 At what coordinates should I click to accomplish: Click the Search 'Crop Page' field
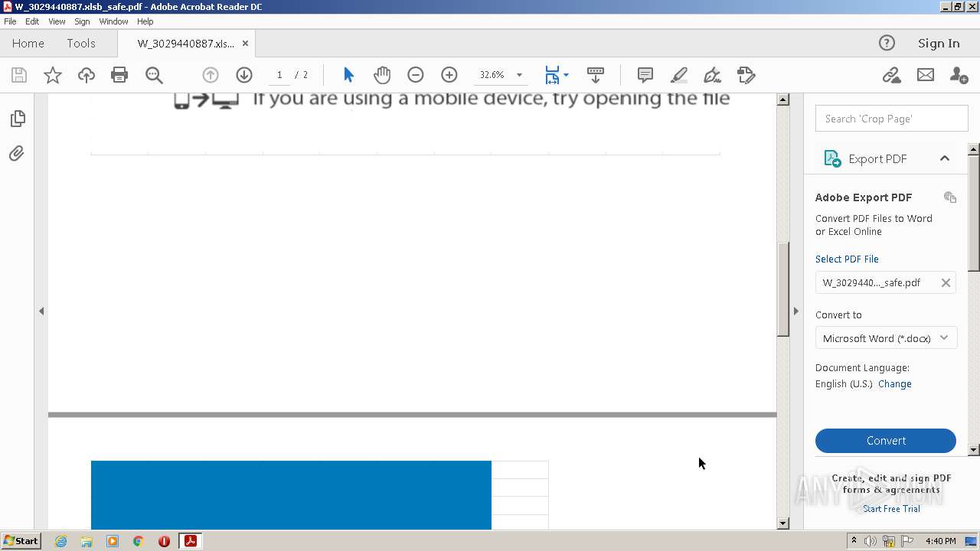(892, 119)
